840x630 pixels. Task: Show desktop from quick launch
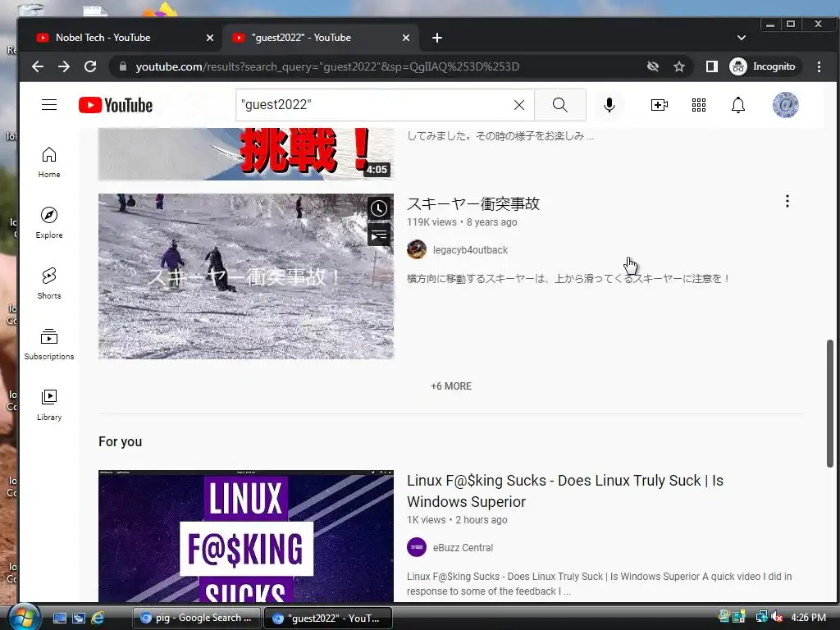coord(59,618)
